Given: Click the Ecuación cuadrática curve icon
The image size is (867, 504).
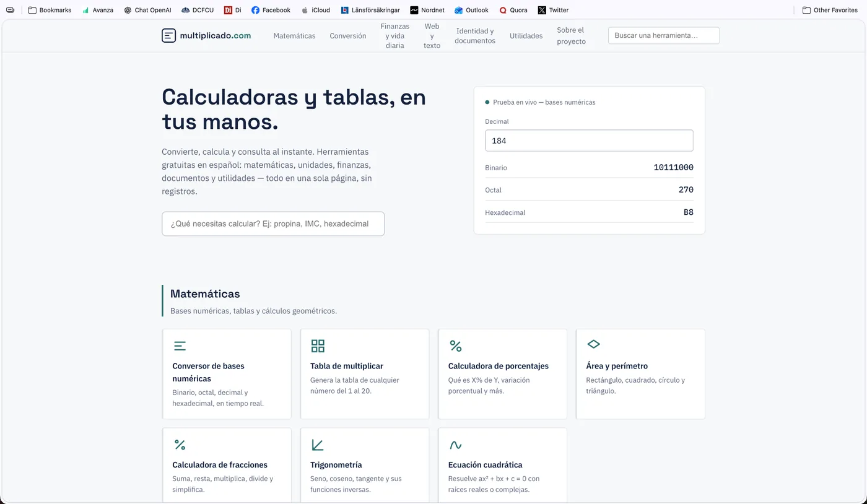Looking at the screenshot, I should pos(456,445).
